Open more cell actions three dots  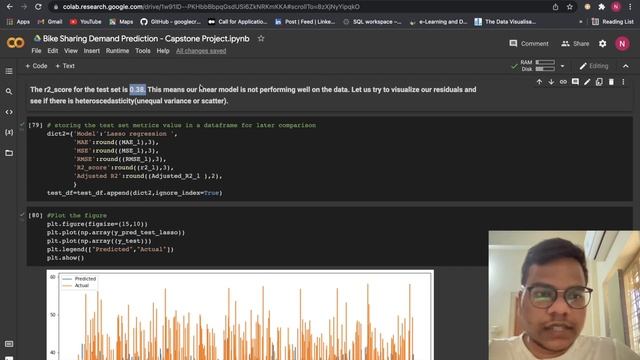click(623, 82)
